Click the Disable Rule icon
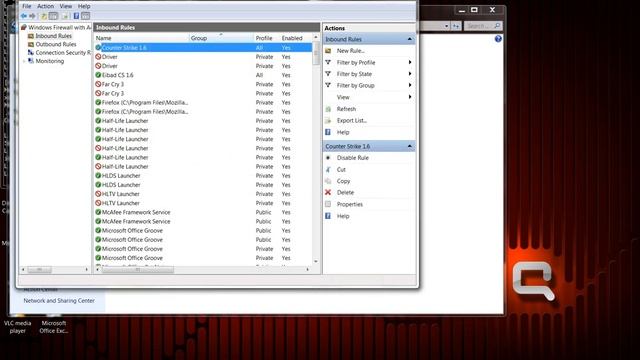Screen dimensions: 640x360 [x=328, y=158]
